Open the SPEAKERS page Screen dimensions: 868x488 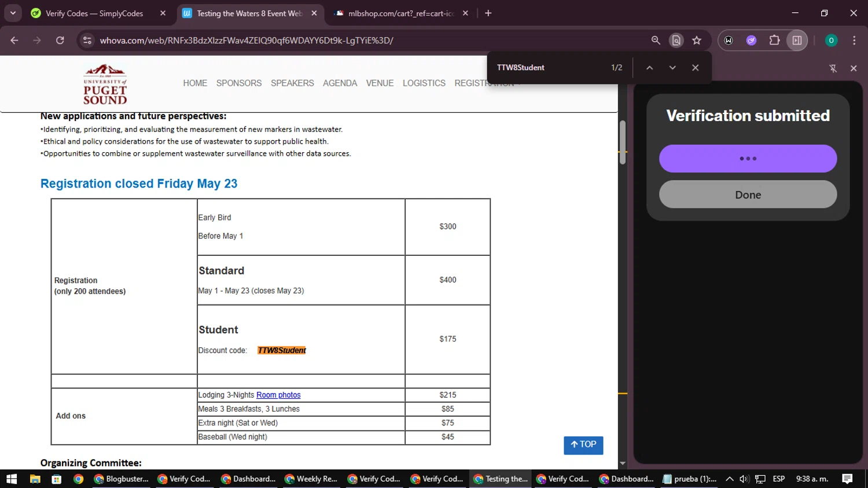click(292, 83)
